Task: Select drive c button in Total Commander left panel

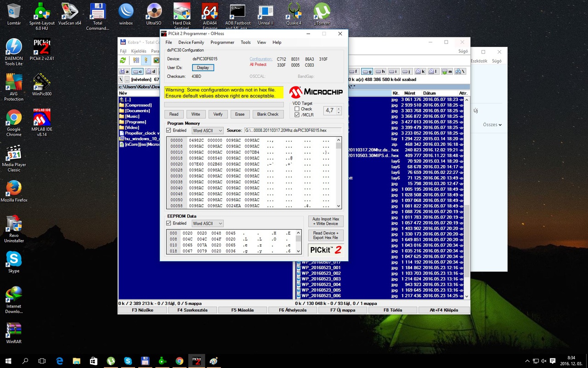Action: (137, 72)
